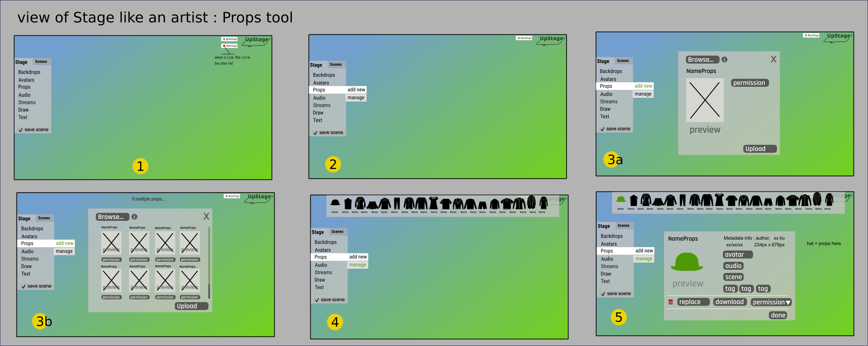Tick save scene in panel 1
The width and height of the screenshot is (868, 346).
[x=33, y=130]
